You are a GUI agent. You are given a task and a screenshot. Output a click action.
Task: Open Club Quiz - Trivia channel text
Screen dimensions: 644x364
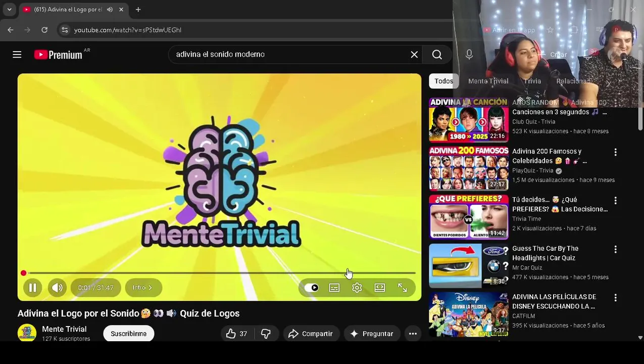533,122
